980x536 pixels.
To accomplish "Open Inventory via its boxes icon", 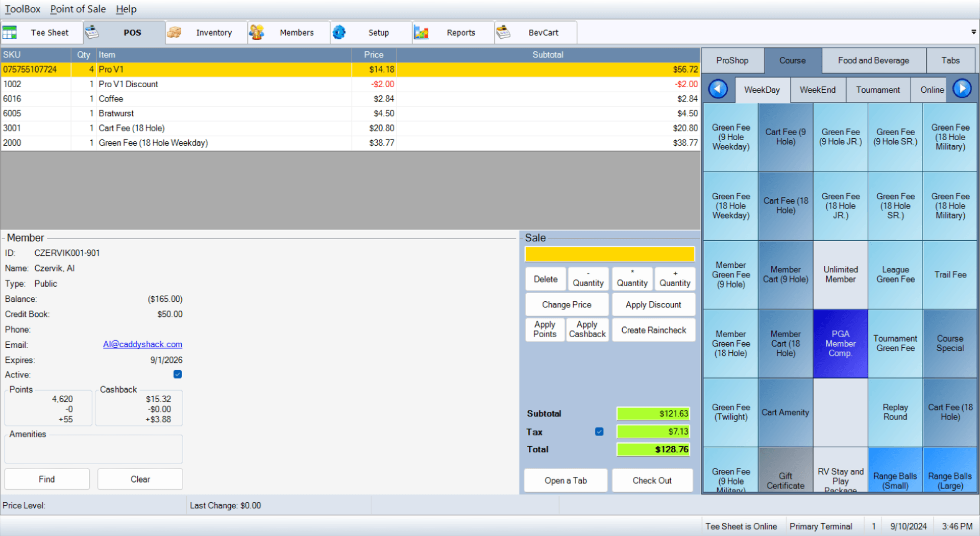I will coord(174,33).
